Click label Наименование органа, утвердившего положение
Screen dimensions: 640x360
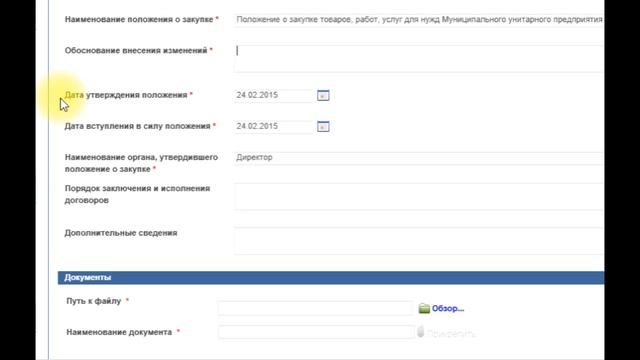pyautogui.click(x=141, y=163)
